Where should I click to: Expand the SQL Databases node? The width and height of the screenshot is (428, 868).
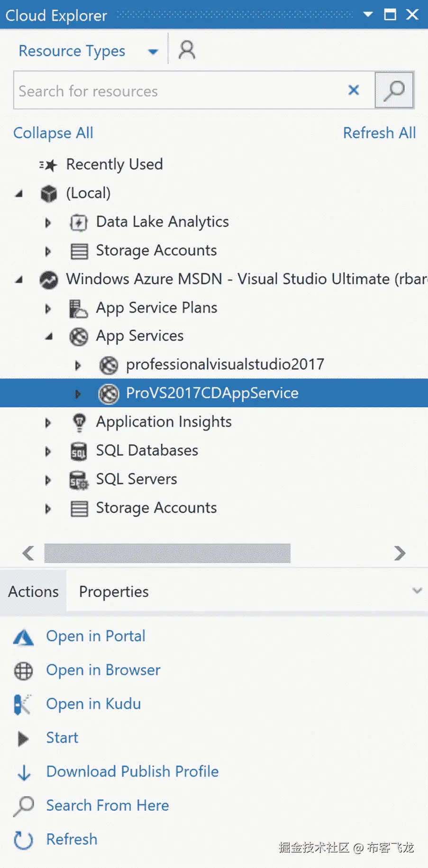click(48, 451)
